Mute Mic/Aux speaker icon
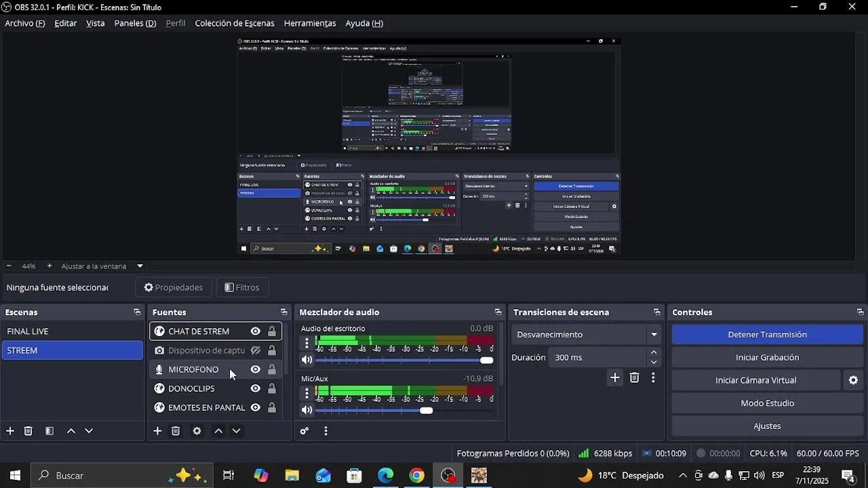The width and height of the screenshot is (868, 488). tap(307, 410)
